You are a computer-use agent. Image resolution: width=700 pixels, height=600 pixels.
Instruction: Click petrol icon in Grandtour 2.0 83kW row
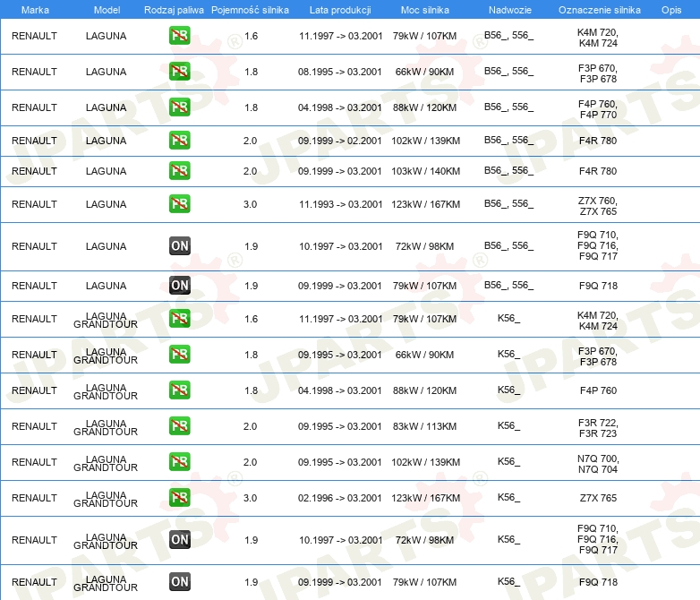tap(179, 425)
